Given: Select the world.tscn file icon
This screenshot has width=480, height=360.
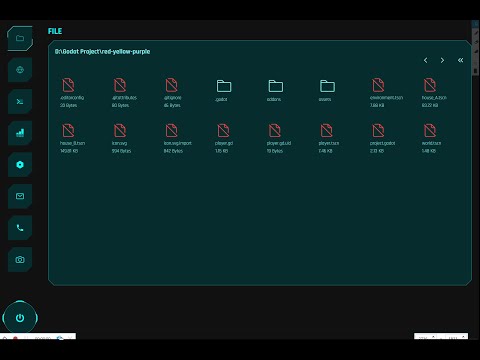Looking at the screenshot, I should (430, 130).
